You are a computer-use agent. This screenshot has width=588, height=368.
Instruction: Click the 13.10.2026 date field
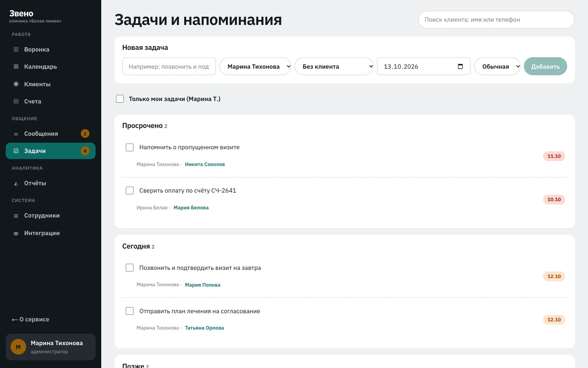click(x=424, y=66)
